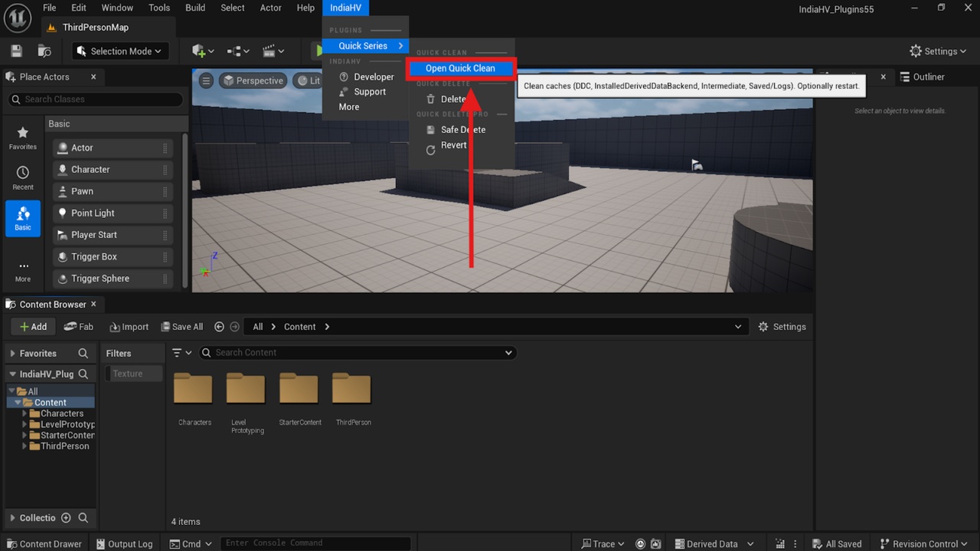The height and width of the screenshot is (551, 980).
Task: Open the filter options dropdown icon
Action: click(x=181, y=353)
